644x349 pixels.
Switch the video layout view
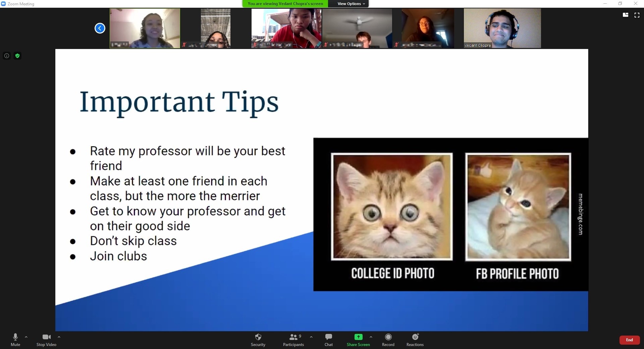625,15
